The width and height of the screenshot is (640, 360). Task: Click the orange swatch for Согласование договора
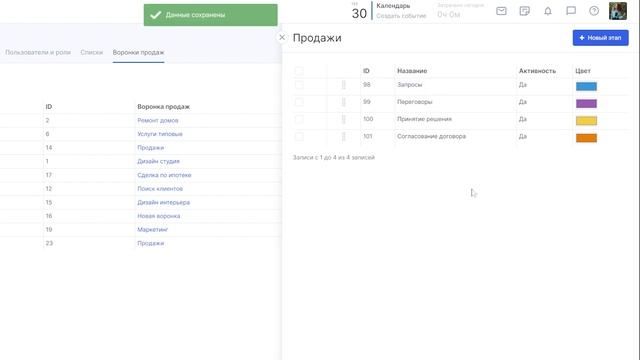586,138
